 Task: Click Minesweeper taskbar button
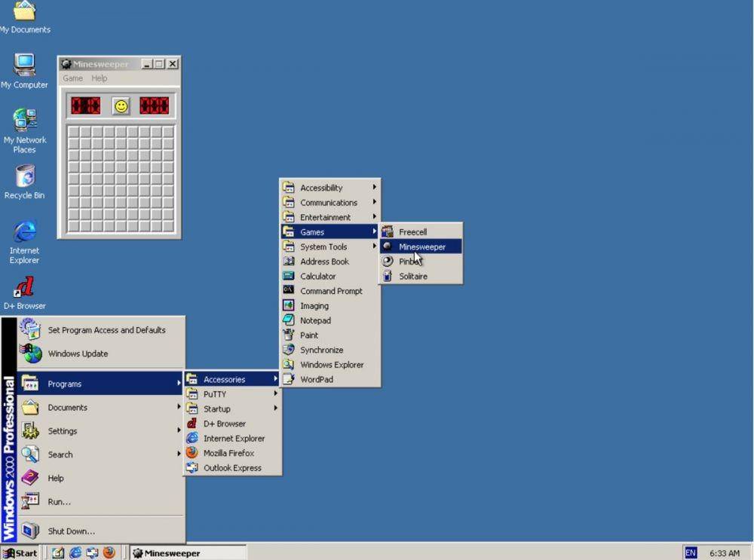coord(188,552)
